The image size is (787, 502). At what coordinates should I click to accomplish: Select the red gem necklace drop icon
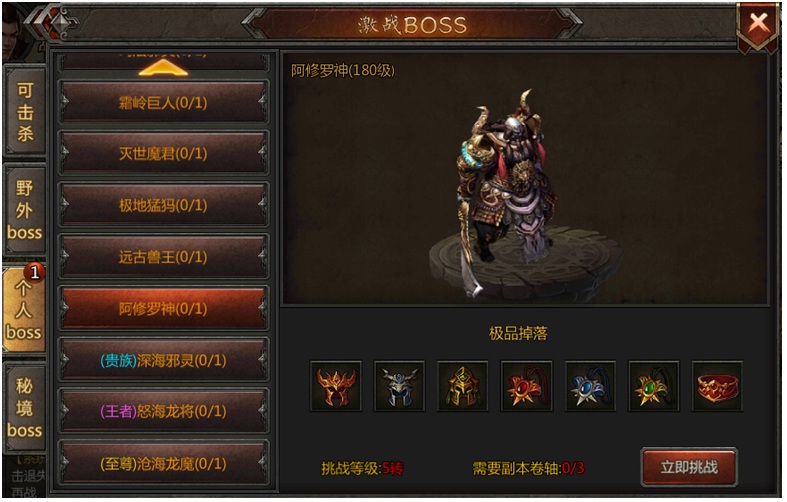pos(527,386)
